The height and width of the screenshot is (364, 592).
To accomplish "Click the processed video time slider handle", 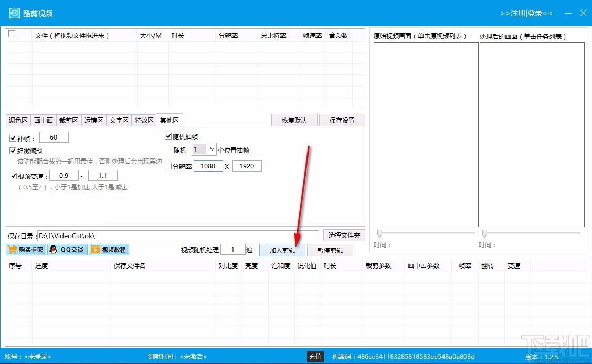I will point(485,233).
